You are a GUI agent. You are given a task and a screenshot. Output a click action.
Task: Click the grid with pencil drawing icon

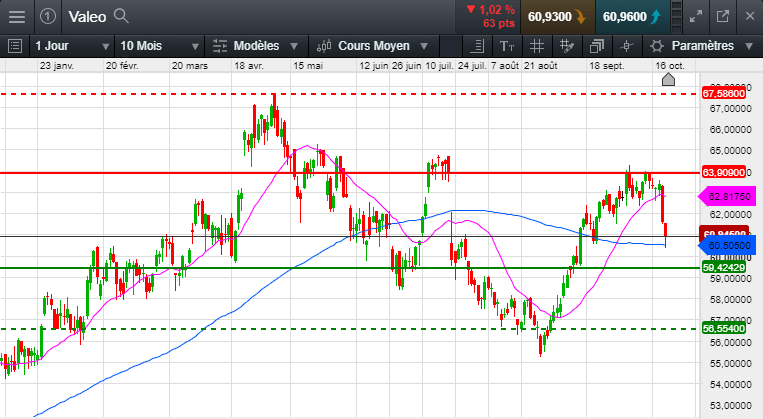point(567,46)
